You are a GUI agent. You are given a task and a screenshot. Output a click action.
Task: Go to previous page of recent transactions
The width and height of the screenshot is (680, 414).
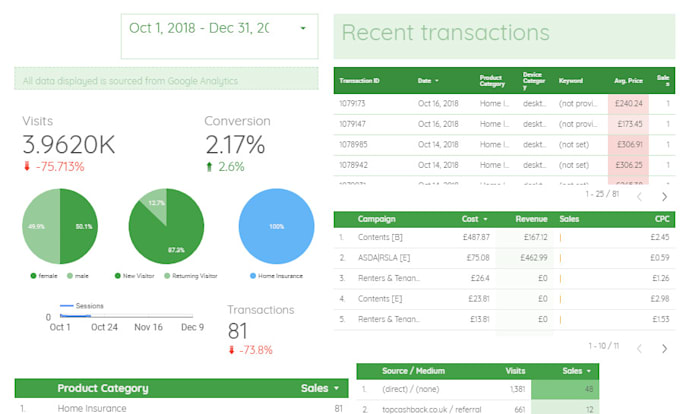pyautogui.click(x=639, y=197)
